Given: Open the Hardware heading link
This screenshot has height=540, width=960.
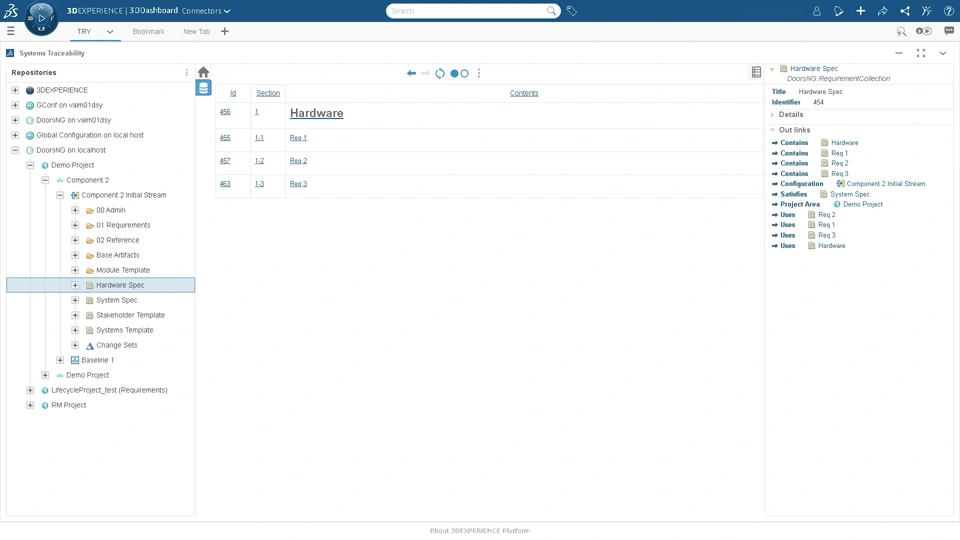Looking at the screenshot, I should coord(317,113).
